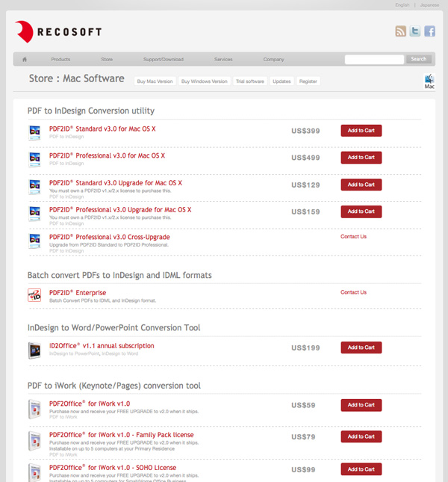Click the Recosoft logo
This screenshot has width=448, height=482.
(58, 31)
